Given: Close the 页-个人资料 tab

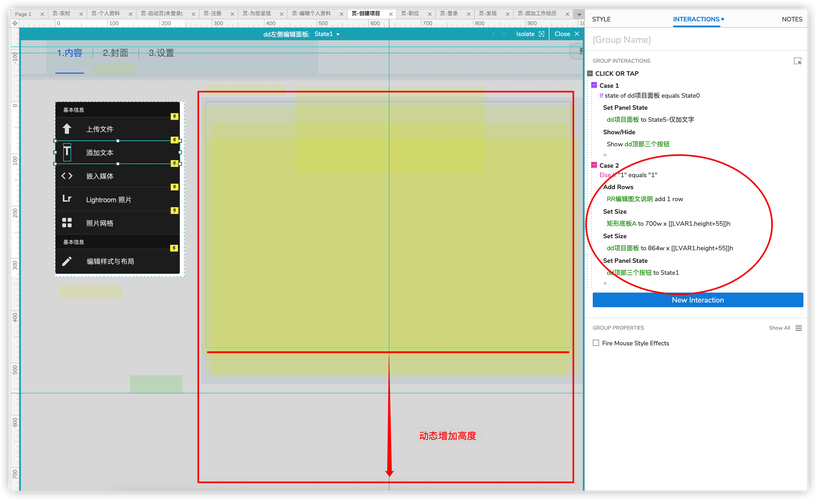Looking at the screenshot, I should tap(130, 14).
